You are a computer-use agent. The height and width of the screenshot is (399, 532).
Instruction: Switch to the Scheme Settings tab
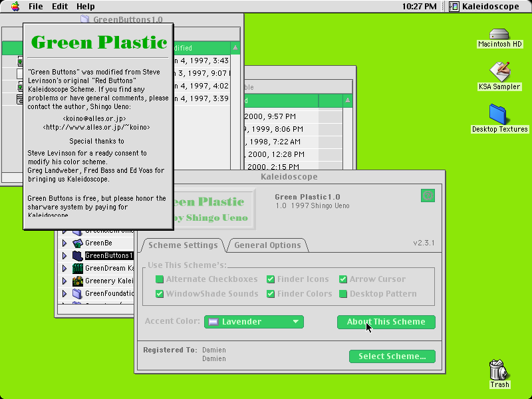(183, 245)
